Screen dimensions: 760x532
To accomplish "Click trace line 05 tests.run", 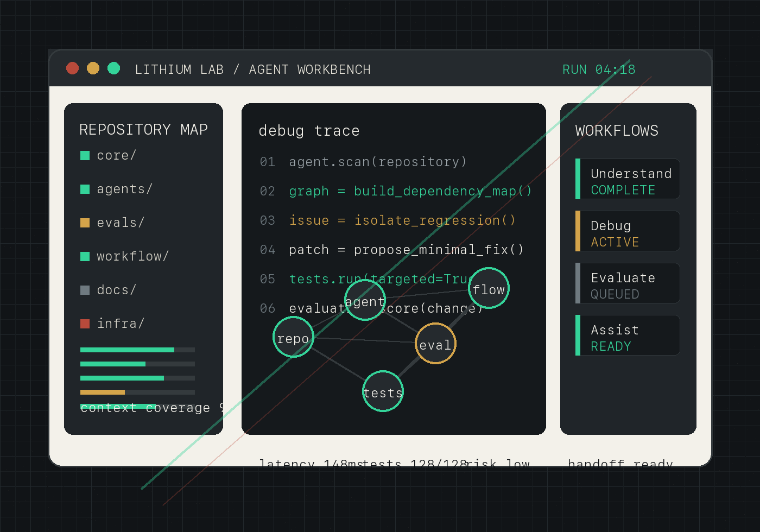I will (366, 280).
